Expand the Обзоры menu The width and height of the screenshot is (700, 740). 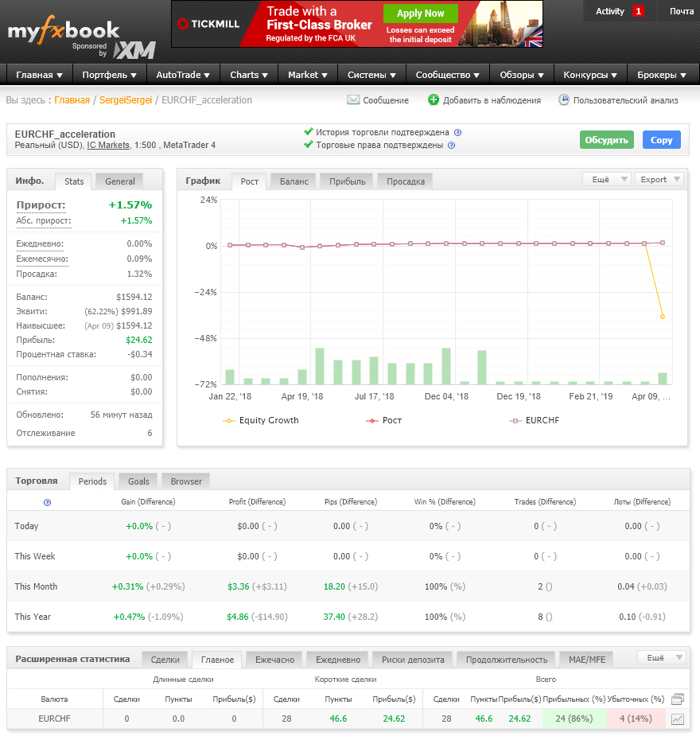(522, 75)
